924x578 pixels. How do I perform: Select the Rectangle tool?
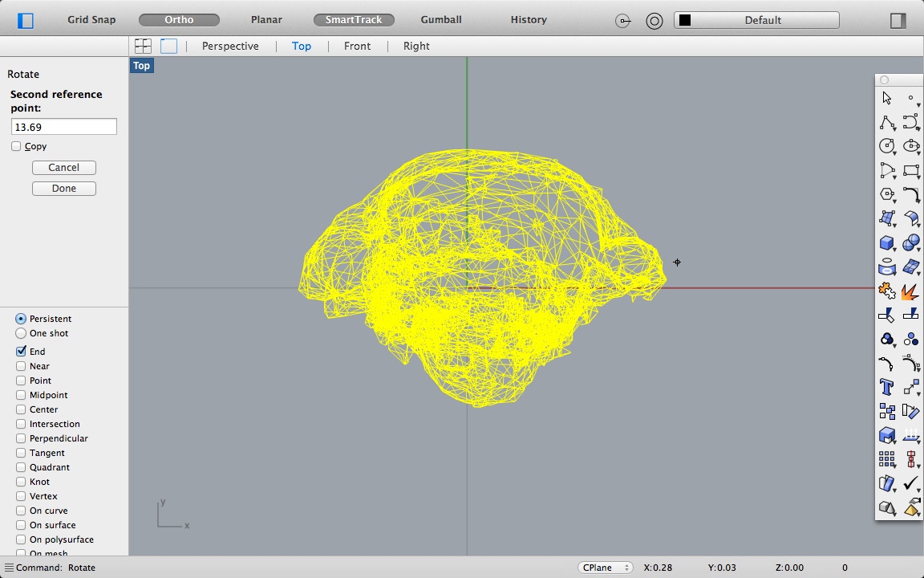click(x=911, y=170)
